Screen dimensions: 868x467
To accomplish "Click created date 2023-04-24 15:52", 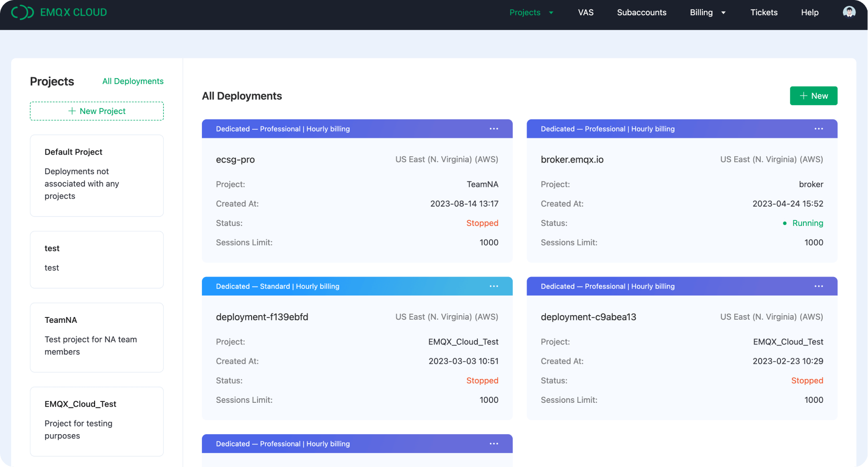I will [x=788, y=204].
